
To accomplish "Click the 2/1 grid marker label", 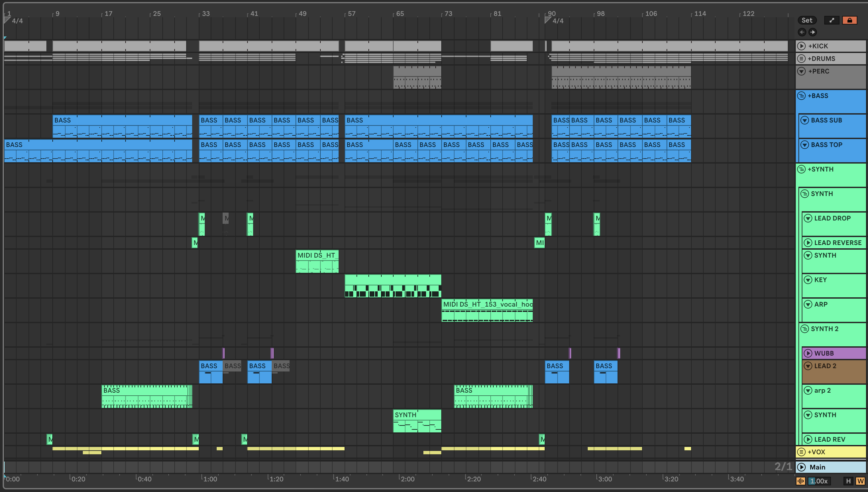I will [783, 467].
